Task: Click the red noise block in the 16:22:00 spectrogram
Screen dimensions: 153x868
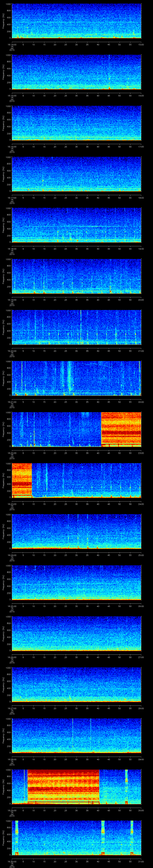Action: pyautogui.click(x=121, y=429)
